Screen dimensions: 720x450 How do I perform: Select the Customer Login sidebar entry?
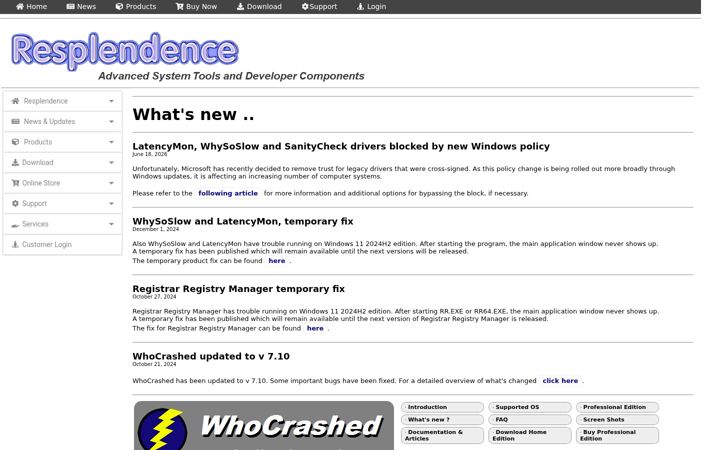tap(62, 244)
